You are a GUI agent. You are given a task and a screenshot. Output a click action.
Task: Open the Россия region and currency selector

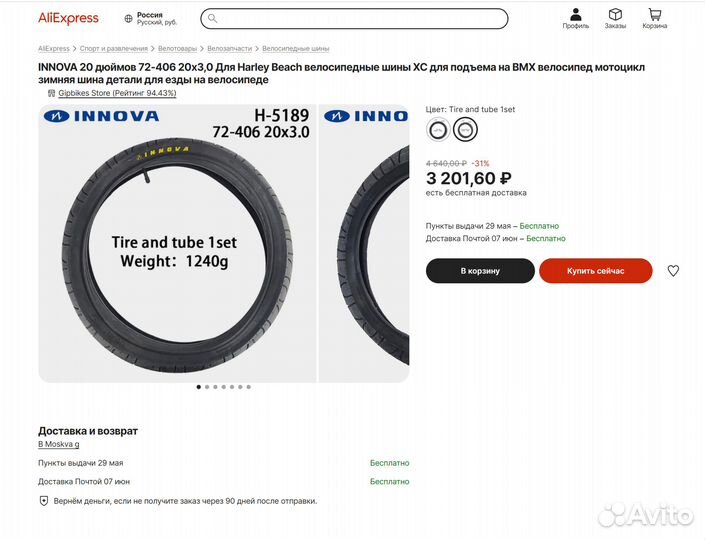point(151,18)
